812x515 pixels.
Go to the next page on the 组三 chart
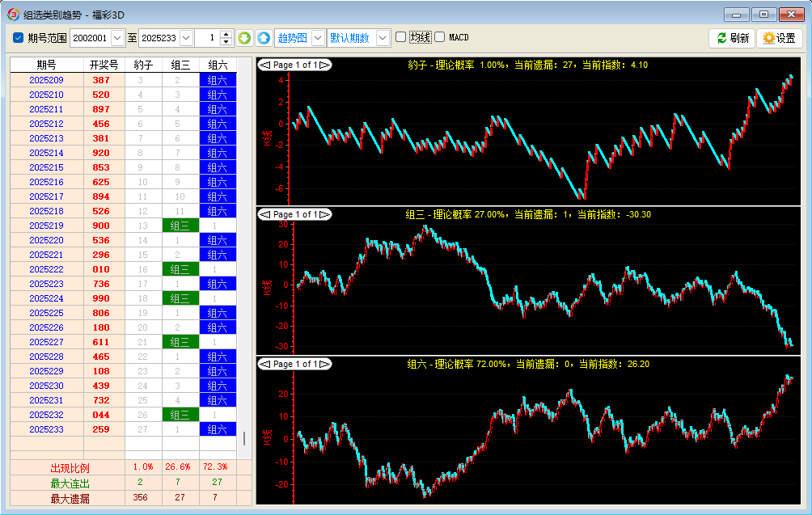coord(325,214)
